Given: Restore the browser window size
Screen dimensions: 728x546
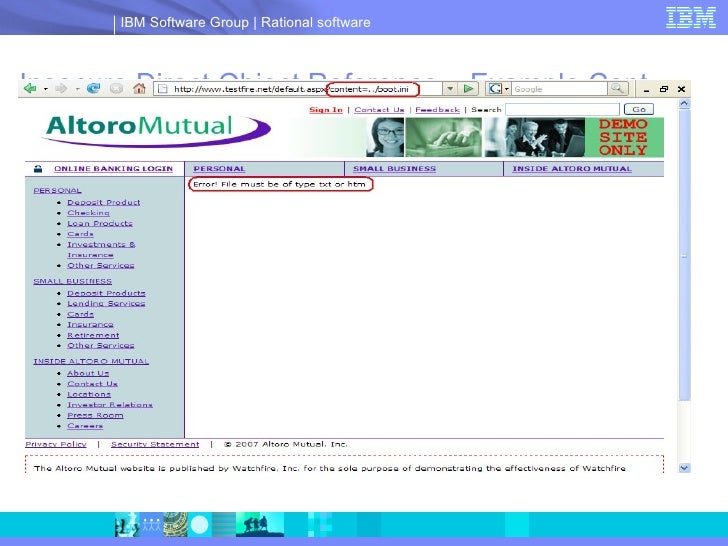Looking at the screenshot, I should (x=664, y=89).
